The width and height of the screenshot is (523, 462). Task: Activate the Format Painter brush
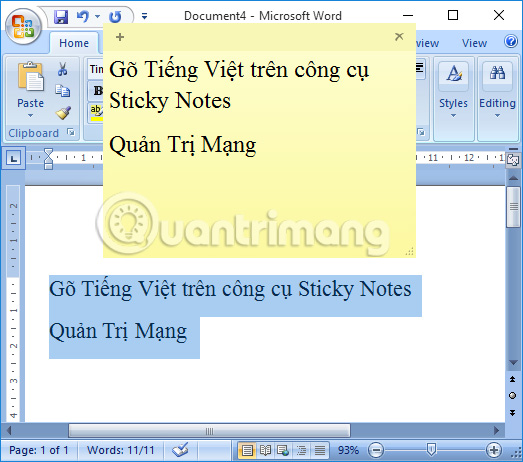pyautogui.click(x=63, y=113)
